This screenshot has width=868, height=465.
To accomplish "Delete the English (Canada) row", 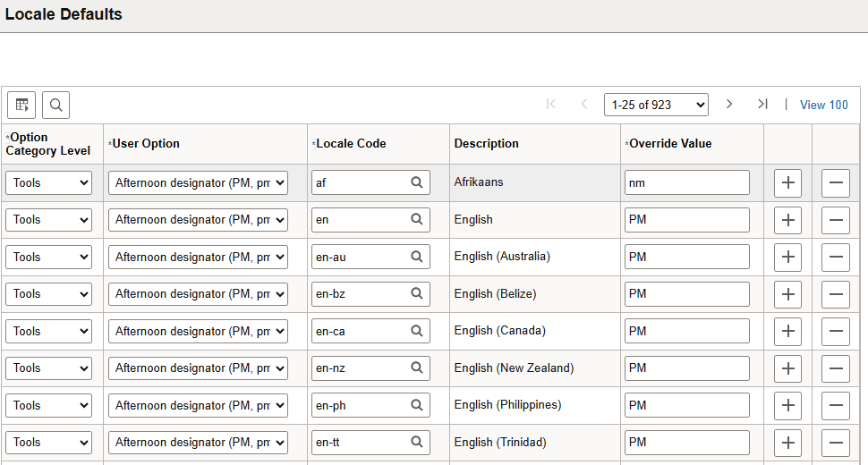I will [836, 331].
